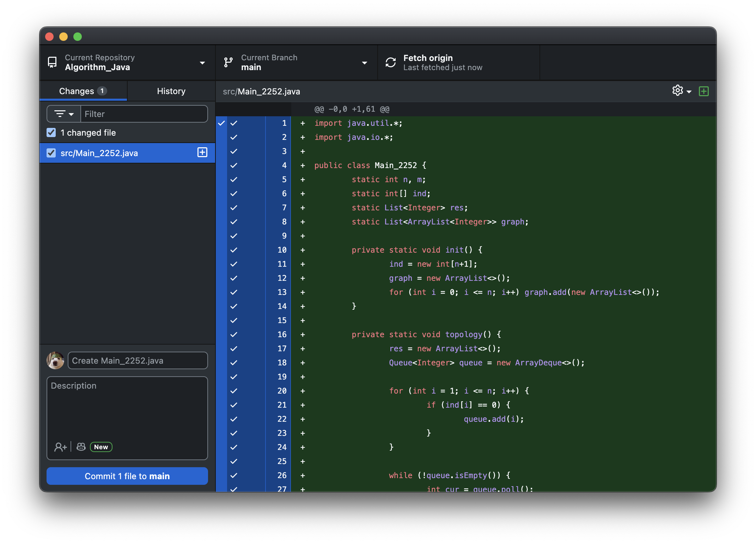The width and height of the screenshot is (756, 544).
Task: Add co-authors using the person-plus icon
Action: click(x=60, y=447)
